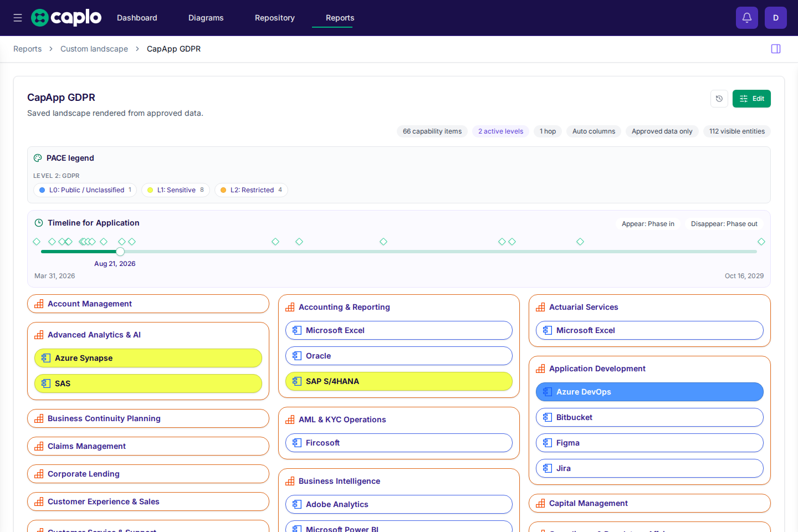
Task: Open the Corporate Lending card
Action: [x=148, y=474]
